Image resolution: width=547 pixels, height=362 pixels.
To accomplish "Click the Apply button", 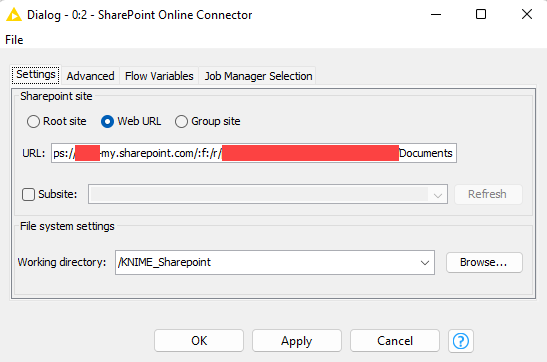I will pos(297,341).
